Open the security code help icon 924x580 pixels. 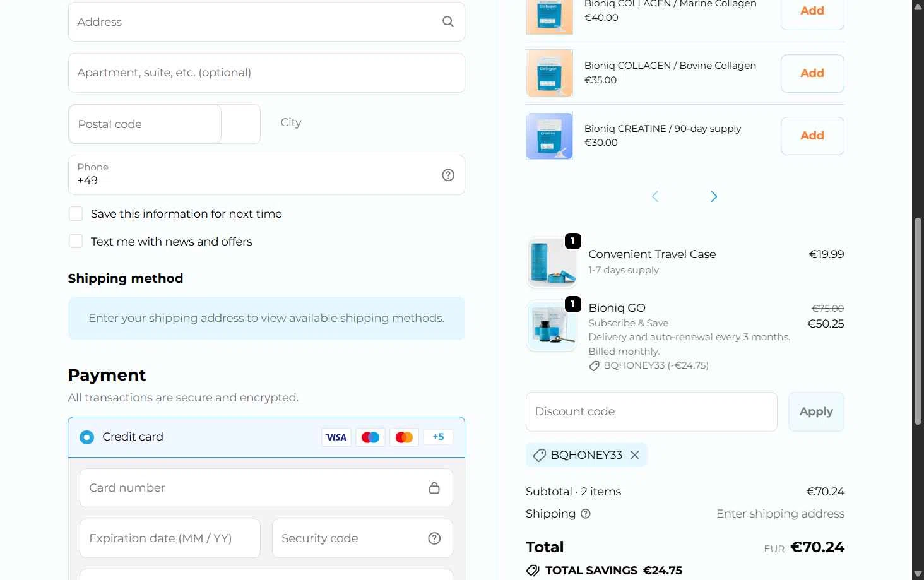tap(434, 538)
